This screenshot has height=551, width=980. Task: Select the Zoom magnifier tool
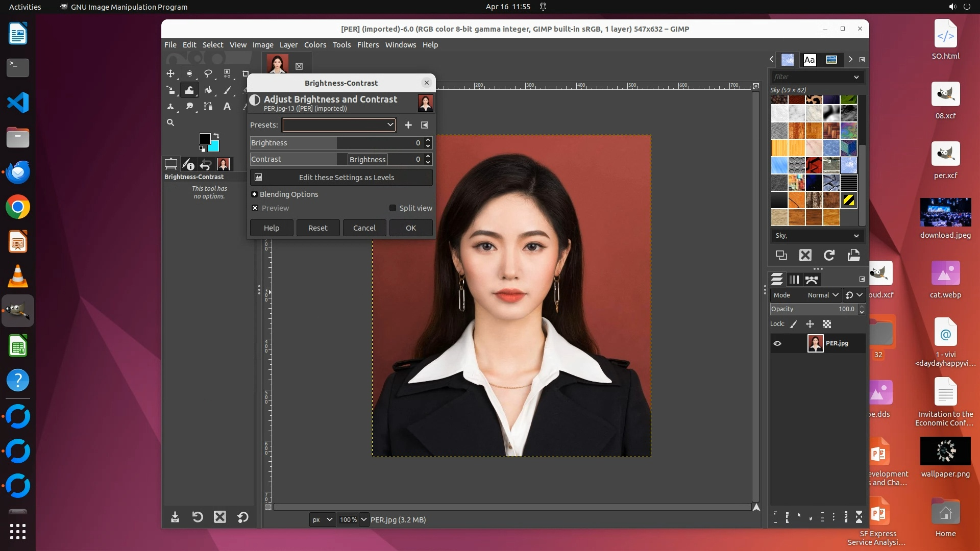[170, 122]
